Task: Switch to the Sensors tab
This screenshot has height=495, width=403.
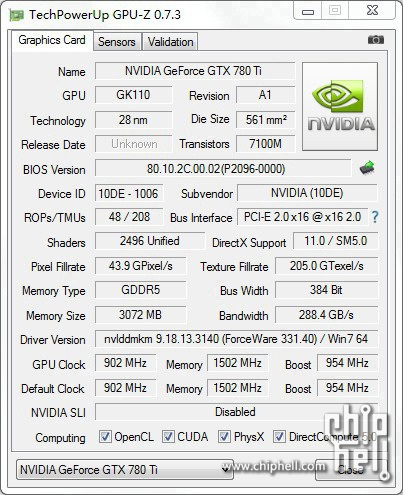Action: [x=117, y=42]
